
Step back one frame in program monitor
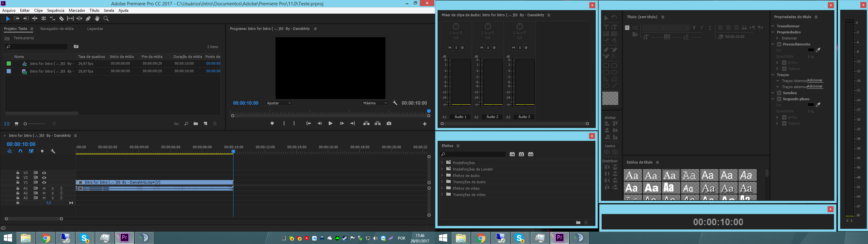(319, 123)
